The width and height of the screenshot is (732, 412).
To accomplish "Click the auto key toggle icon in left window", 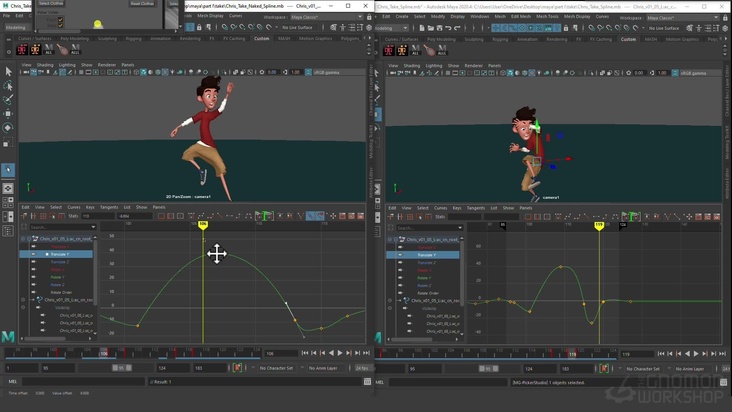I will click(x=237, y=368).
